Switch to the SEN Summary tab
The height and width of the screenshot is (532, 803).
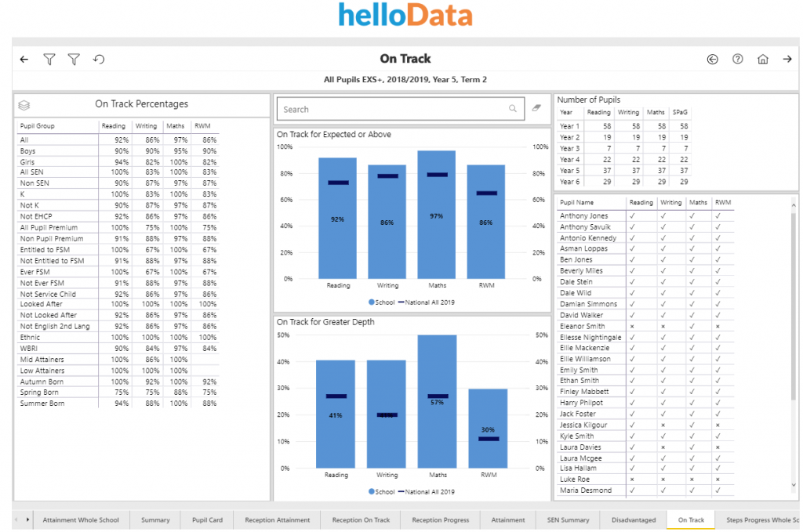[x=569, y=519]
